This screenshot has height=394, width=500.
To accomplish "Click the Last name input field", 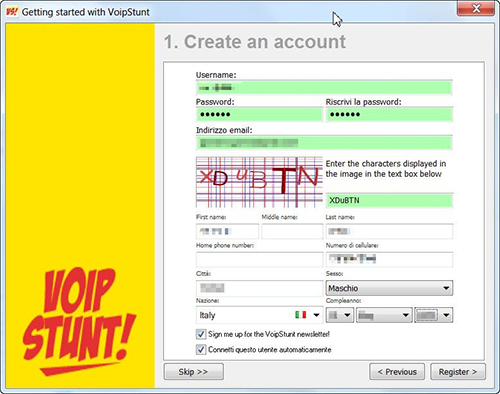I will 389,231.
